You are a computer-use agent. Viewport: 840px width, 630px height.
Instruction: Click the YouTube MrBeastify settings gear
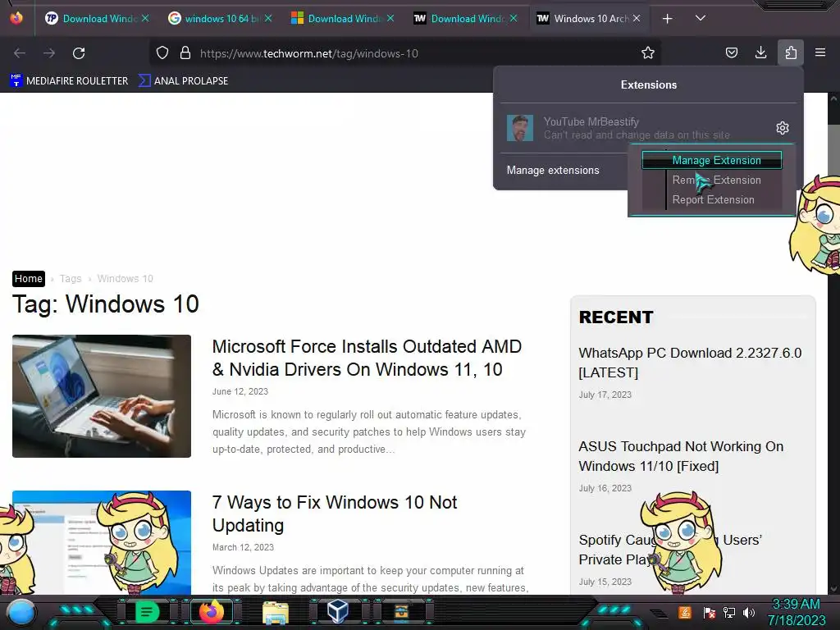pyautogui.click(x=783, y=128)
